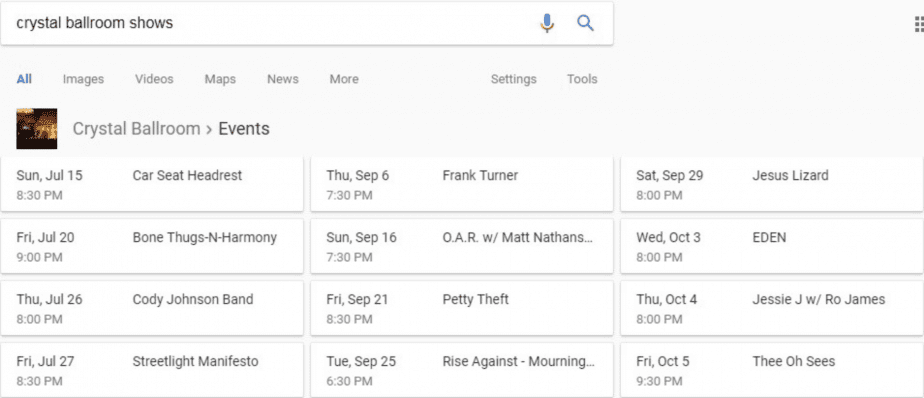Screen dimensions: 924x398
Task: Expand the More dropdown menu
Action: pyautogui.click(x=344, y=79)
